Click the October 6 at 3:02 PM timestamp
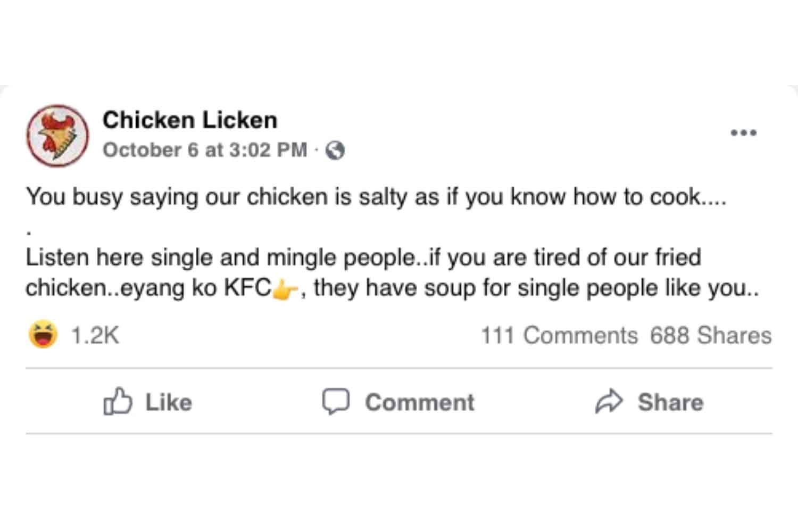The width and height of the screenshot is (798, 532). point(205,150)
